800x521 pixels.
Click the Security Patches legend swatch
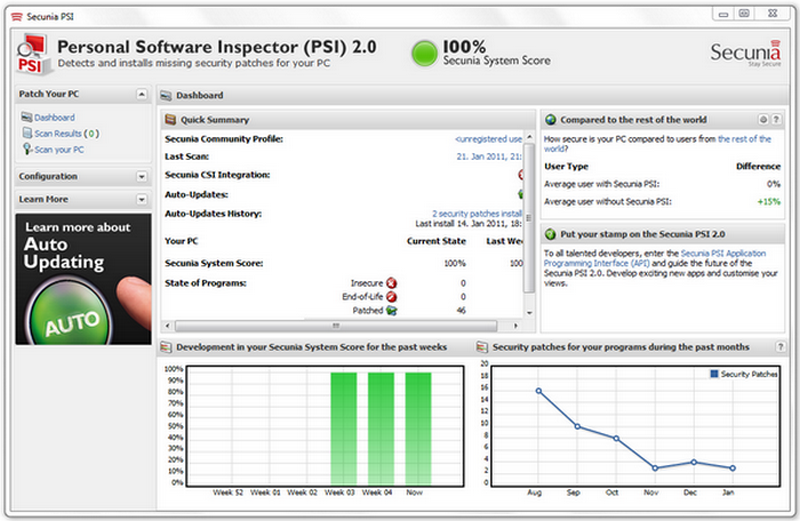click(x=714, y=374)
